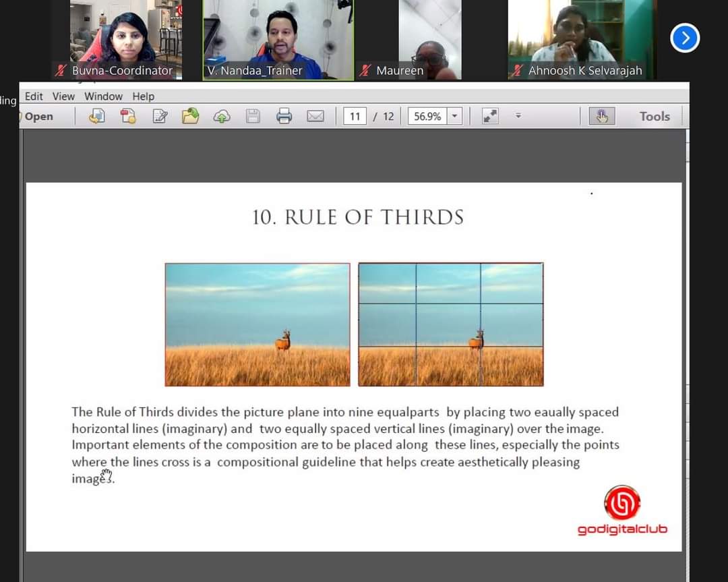Click the text 'Important elements of the composition'
Viewport: 728px width, 582px height.
point(184,445)
